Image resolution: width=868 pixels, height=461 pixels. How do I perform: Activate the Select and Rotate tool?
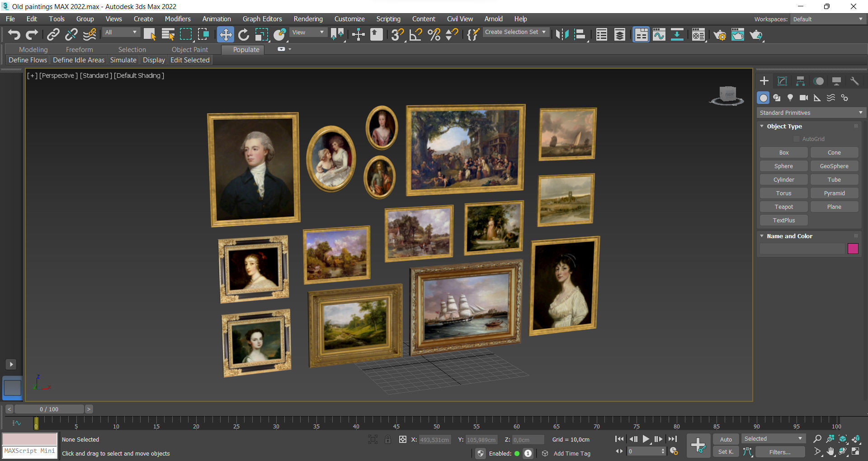point(244,34)
